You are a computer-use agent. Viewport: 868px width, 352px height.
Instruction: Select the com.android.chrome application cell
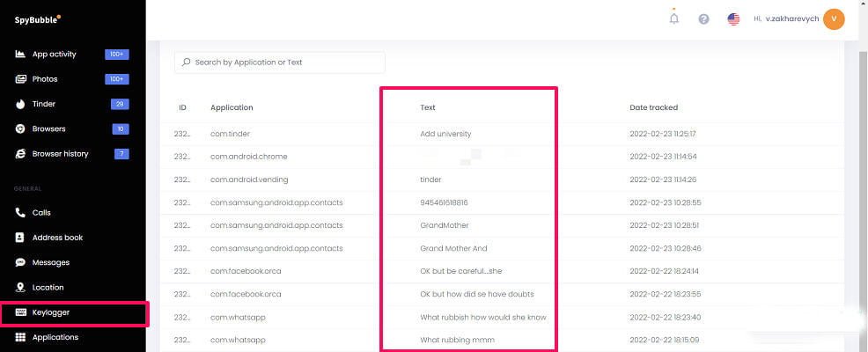[249, 157]
